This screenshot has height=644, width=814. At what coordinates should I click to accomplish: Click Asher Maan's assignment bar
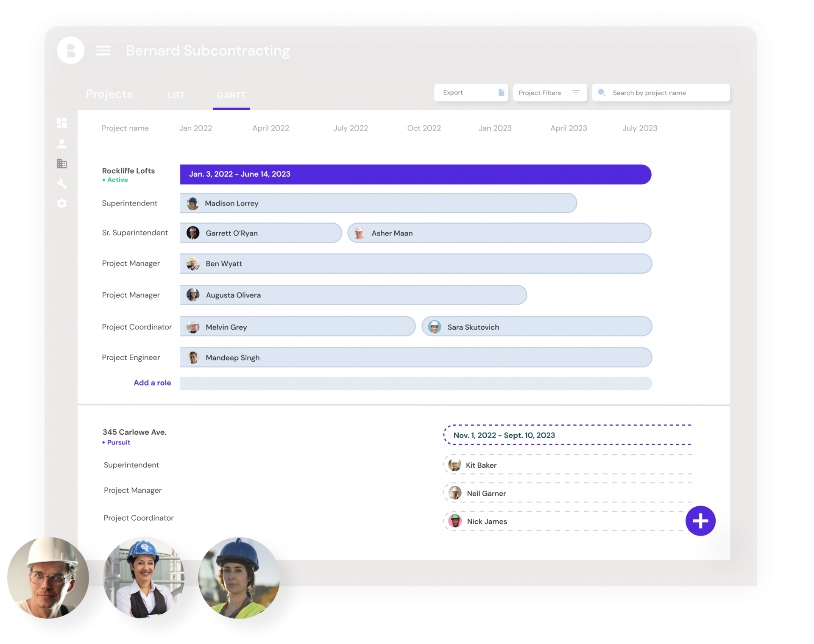[499, 233]
